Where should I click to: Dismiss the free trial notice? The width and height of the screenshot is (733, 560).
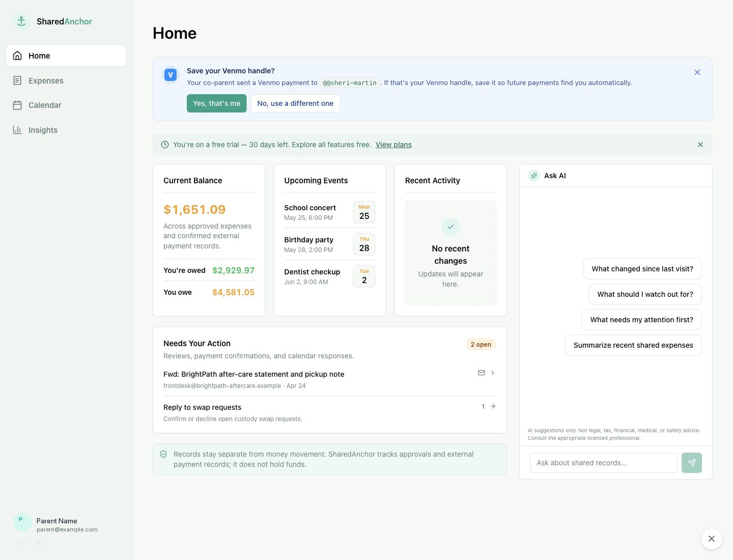coord(700,145)
